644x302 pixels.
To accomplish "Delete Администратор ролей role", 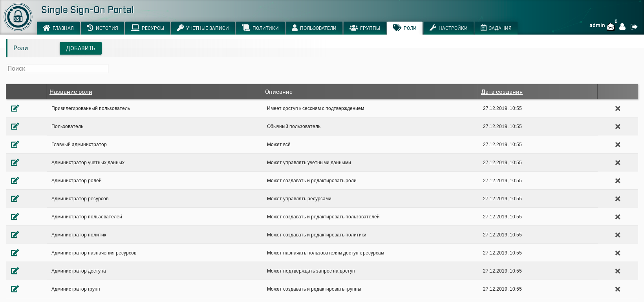I will click(618, 181).
